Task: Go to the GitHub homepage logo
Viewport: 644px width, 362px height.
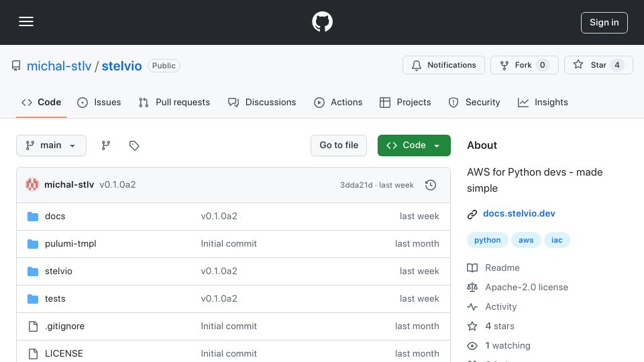Action: (322, 21)
